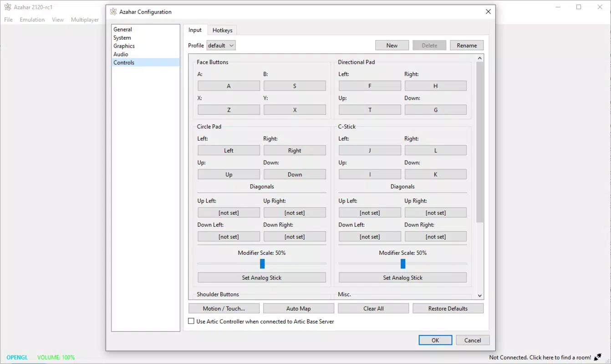611x364 pixels.
Task: Select Graphics in the settings list
Action: click(x=146, y=46)
